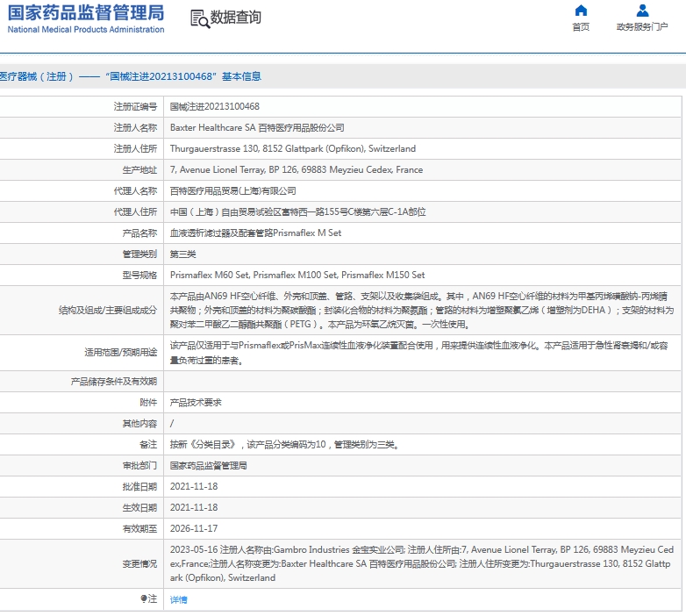Select the Prismaflex或PrisMax intended use text
This screenshot has height=616, width=686.
click(418, 353)
